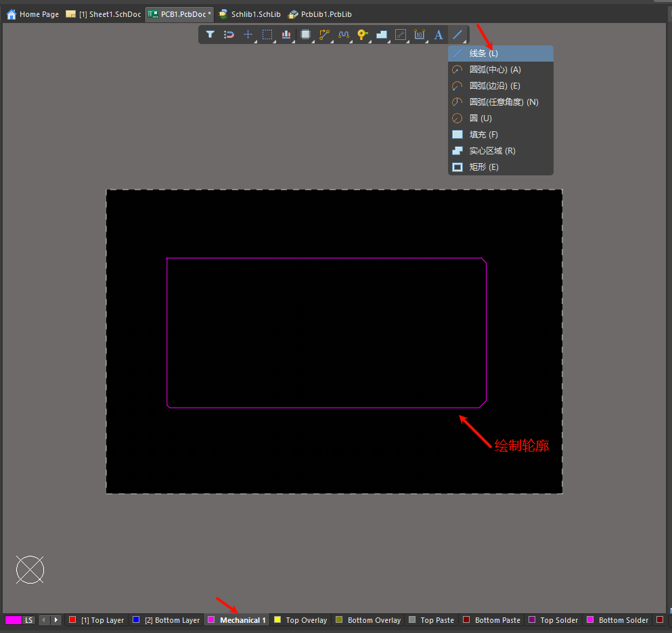Select the length tuning tool
The width and height of the screenshot is (672, 633).
click(343, 35)
